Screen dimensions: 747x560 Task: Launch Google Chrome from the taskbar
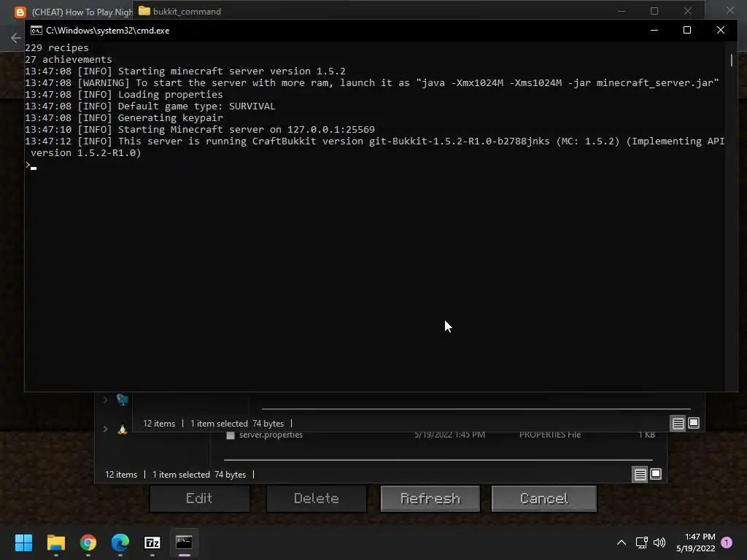(88, 542)
